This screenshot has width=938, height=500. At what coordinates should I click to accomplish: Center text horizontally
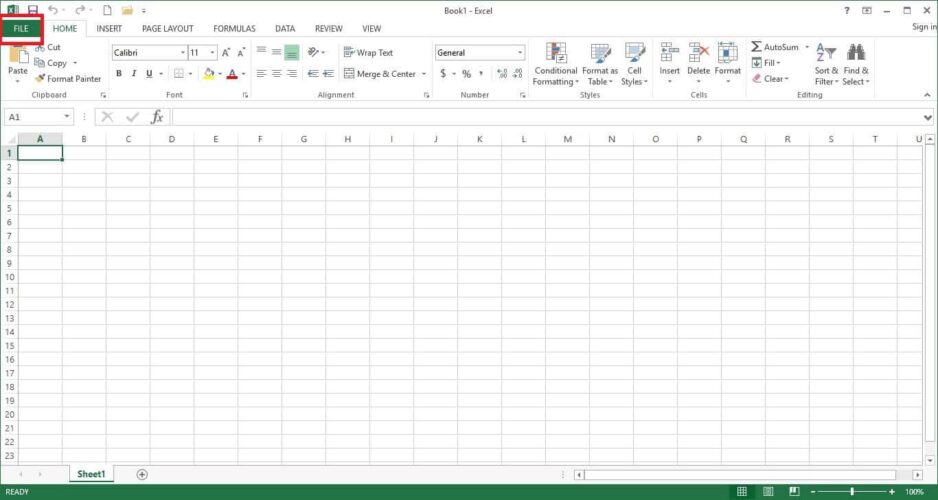(276, 74)
